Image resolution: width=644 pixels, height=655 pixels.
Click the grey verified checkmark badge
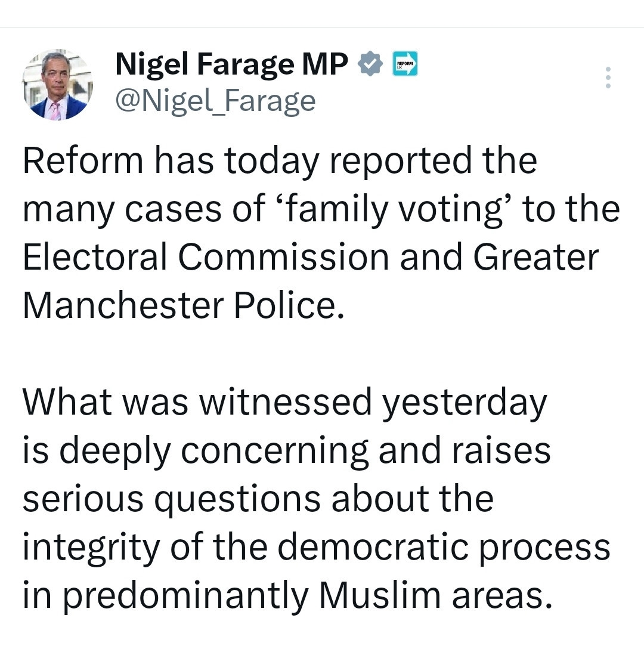point(370,64)
